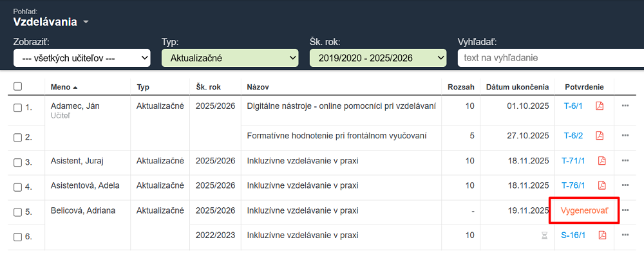Check the checkbox for row 3
Image resolution: width=644 pixels, height=258 pixels.
point(18,162)
